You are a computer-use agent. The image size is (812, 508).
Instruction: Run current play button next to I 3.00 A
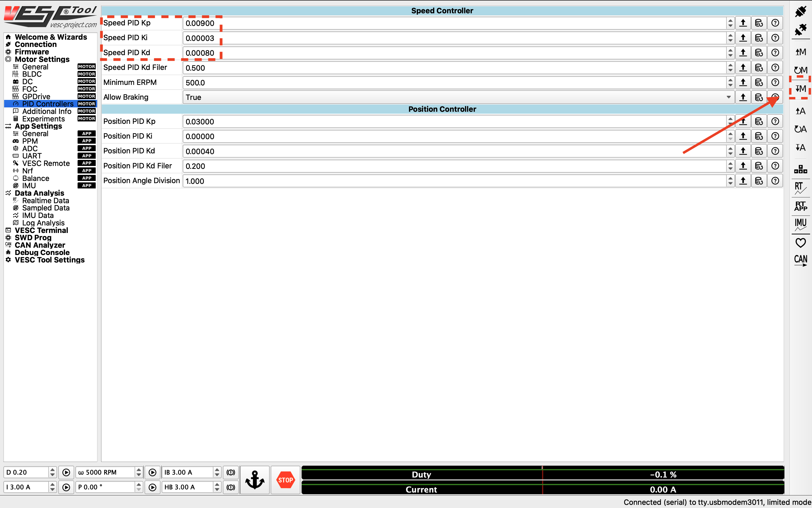(x=66, y=487)
